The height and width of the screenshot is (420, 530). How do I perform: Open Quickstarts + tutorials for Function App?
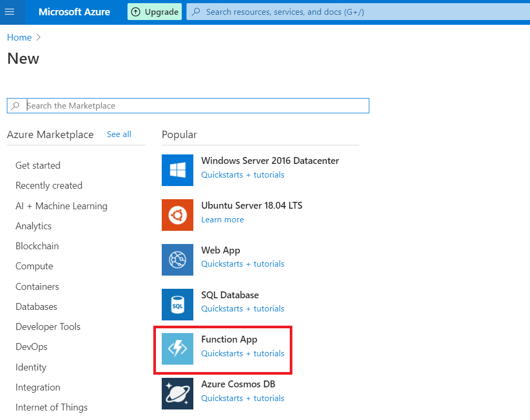coord(242,353)
